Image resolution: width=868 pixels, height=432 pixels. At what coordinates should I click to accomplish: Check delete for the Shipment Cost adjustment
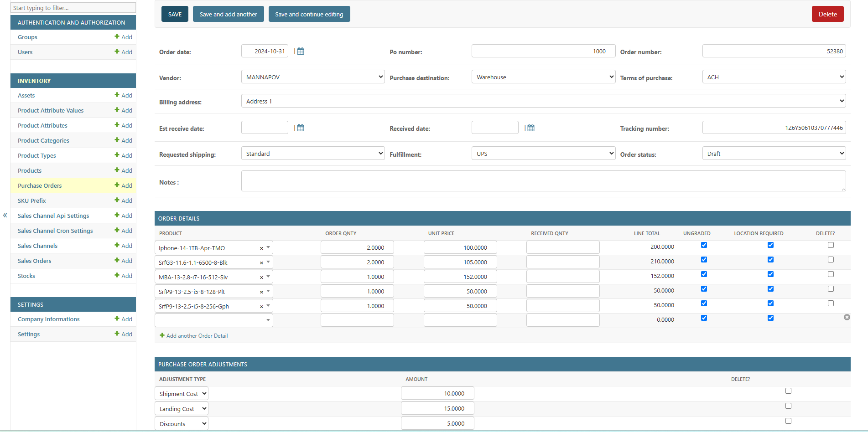click(788, 391)
